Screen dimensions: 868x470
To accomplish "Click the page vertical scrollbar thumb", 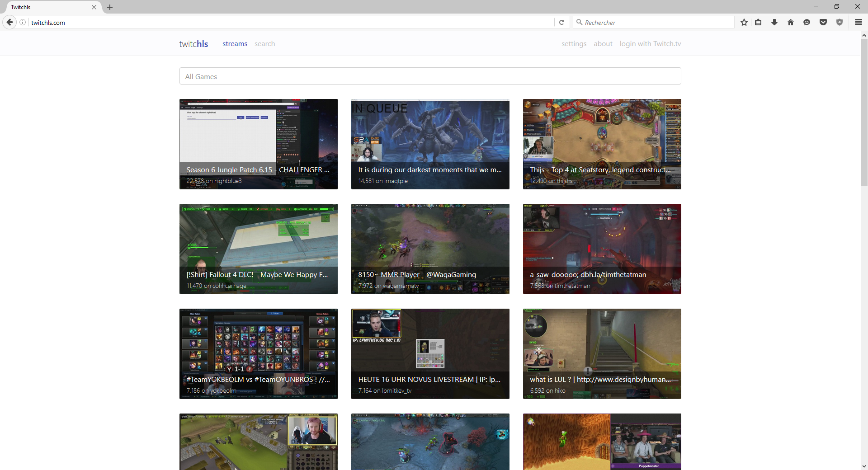I will tap(864, 112).
